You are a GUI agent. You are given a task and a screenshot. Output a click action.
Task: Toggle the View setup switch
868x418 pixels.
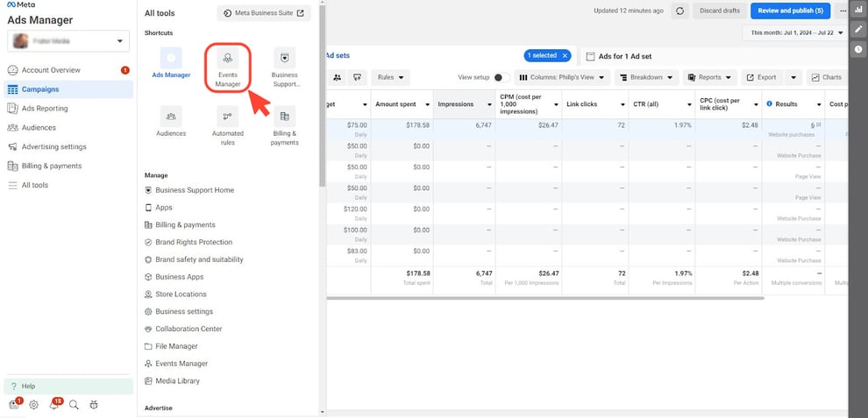[502, 77]
